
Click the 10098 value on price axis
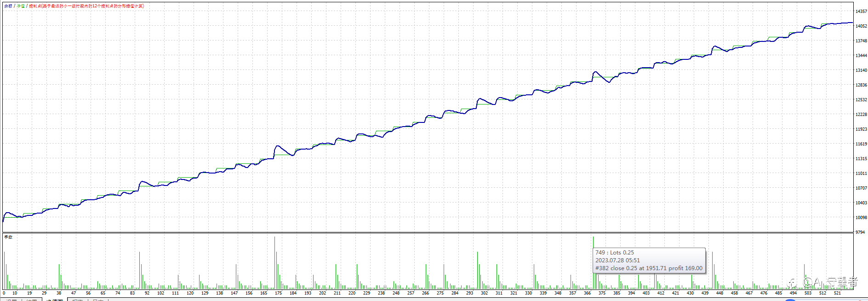pyautogui.click(x=861, y=217)
